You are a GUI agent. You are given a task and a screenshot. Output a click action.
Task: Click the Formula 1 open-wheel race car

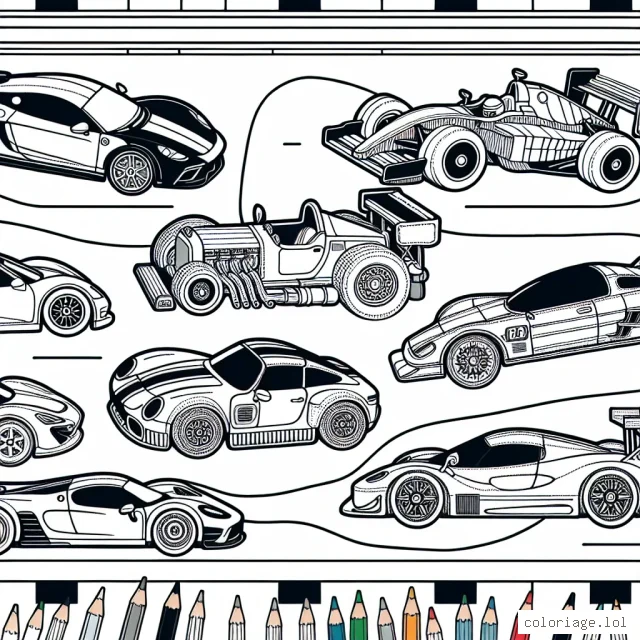coord(482,131)
